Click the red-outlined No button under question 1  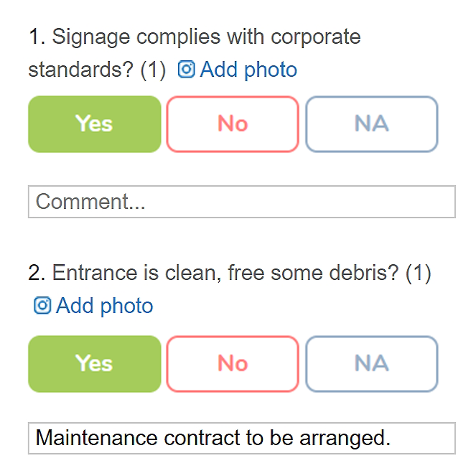[233, 124]
